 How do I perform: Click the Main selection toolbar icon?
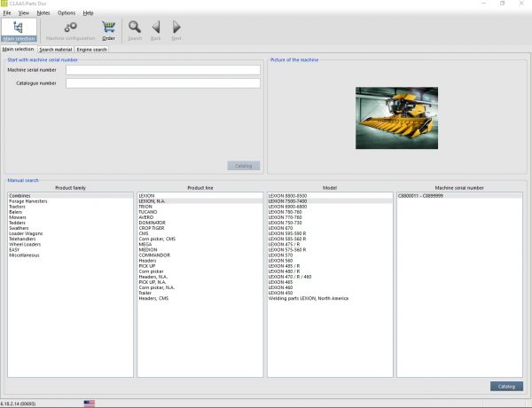pos(19,30)
